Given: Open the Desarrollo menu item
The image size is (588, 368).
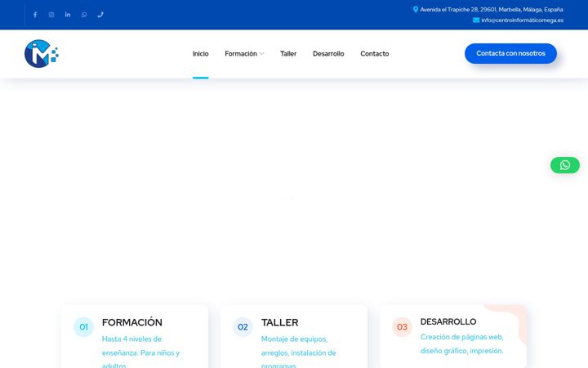Looking at the screenshot, I should tap(328, 54).
